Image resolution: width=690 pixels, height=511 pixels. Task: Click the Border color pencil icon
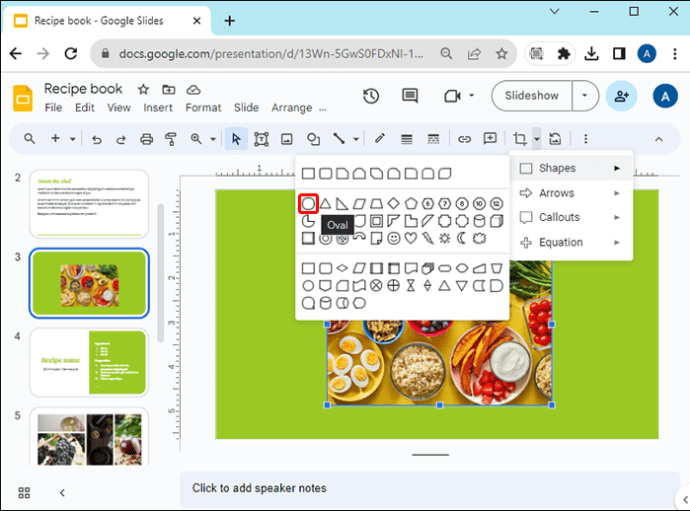(380, 139)
